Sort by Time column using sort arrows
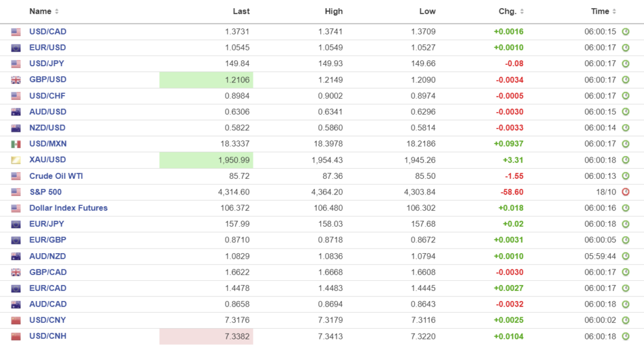The image size is (644, 345). click(614, 11)
